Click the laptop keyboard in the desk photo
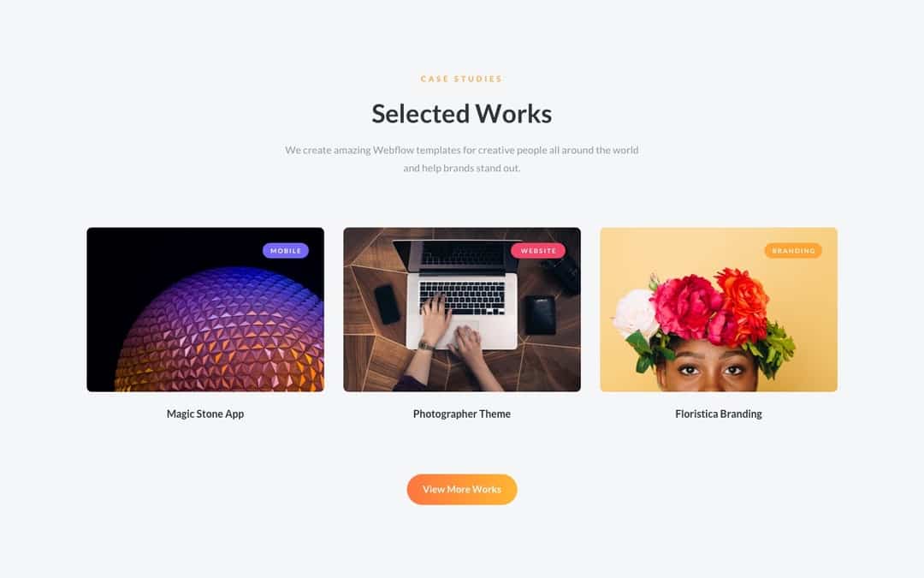924x578 pixels. pos(462,298)
